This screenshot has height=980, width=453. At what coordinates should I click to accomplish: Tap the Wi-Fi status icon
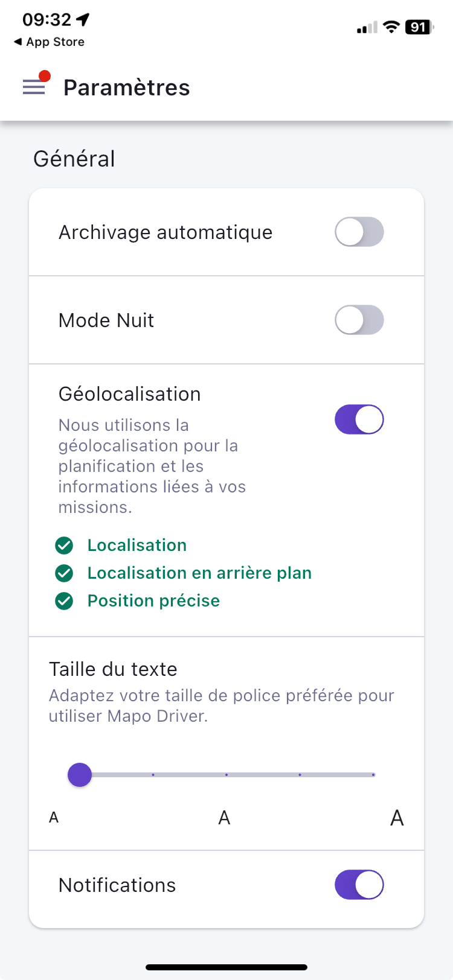(x=391, y=27)
